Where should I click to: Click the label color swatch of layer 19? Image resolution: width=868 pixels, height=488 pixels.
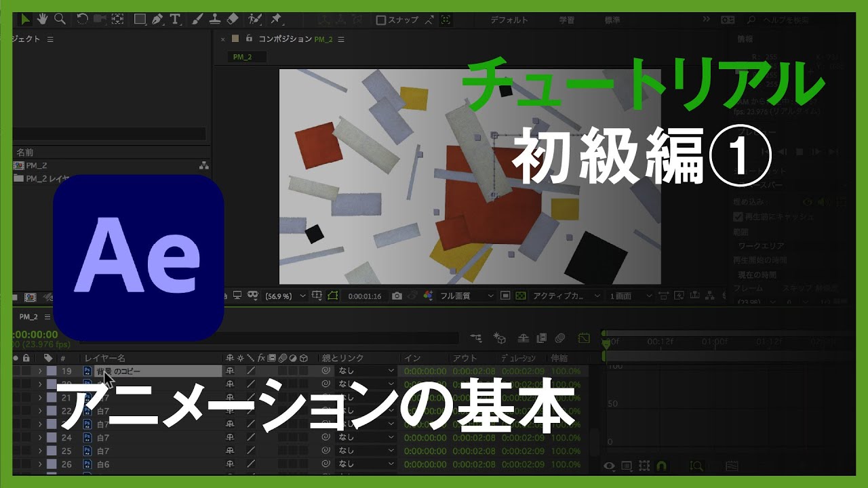[52, 371]
